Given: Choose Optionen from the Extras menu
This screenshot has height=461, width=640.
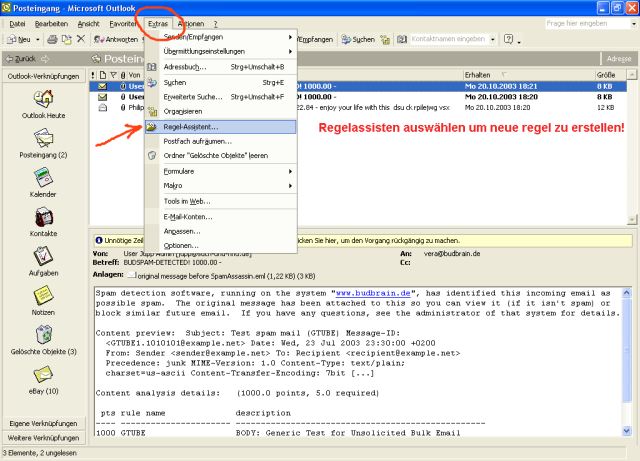Looking at the screenshot, I should click(180, 245).
